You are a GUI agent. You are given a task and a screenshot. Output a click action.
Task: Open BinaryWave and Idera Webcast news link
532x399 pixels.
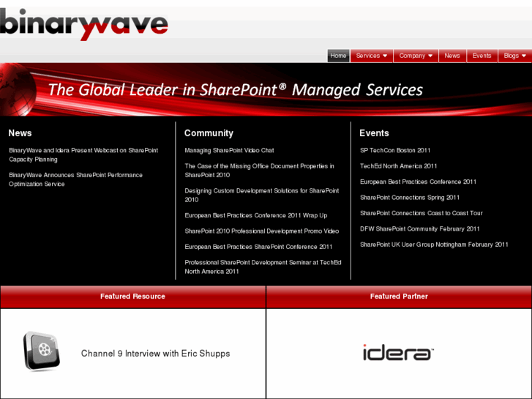(83, 155)
